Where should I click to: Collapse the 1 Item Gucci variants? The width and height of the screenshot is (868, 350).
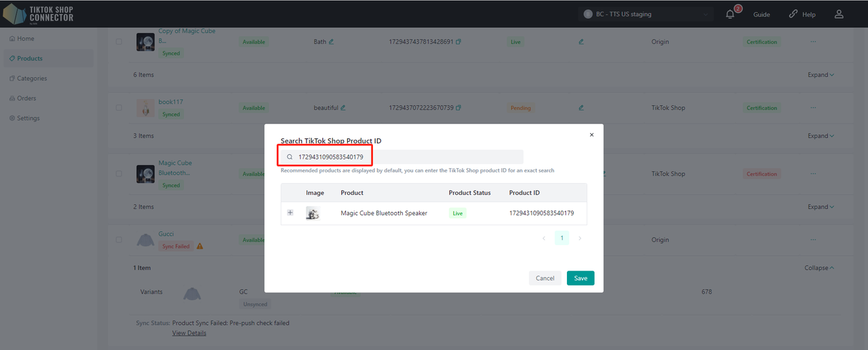(x=819, y=268)
